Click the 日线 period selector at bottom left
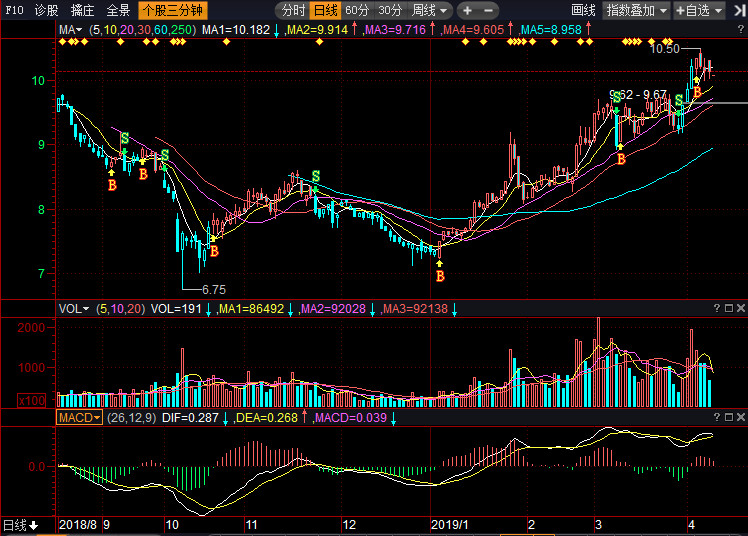The image size is (748, 536). [20, 525]
